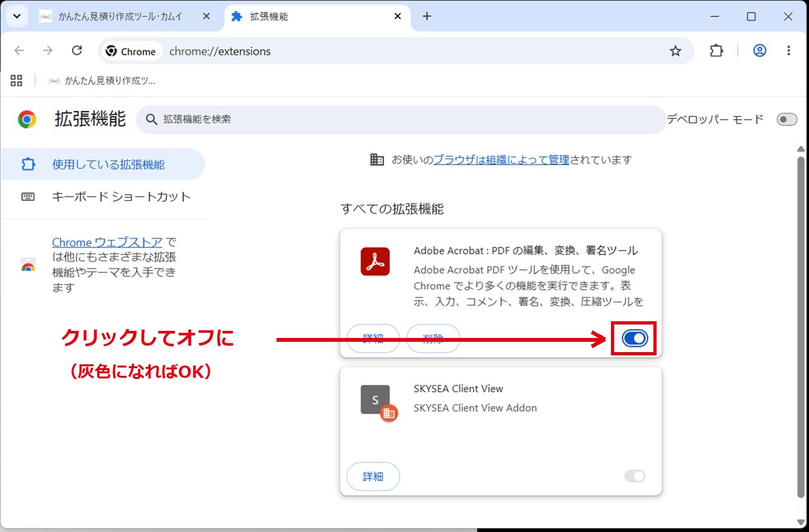Toggle デベロッパー モード switch
This screenshot has width=809, height=532.
click(x=786, y=120)
